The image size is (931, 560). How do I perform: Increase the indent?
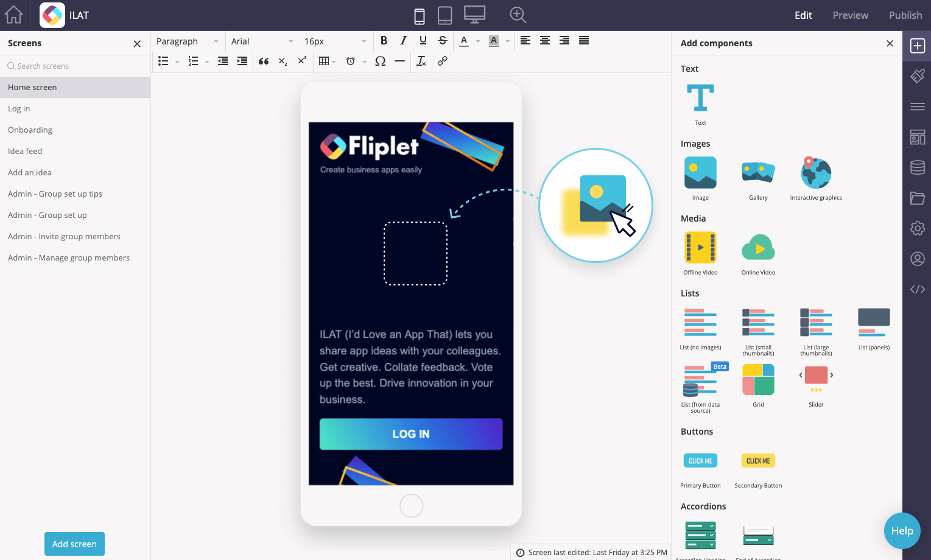tap(242, 61)
